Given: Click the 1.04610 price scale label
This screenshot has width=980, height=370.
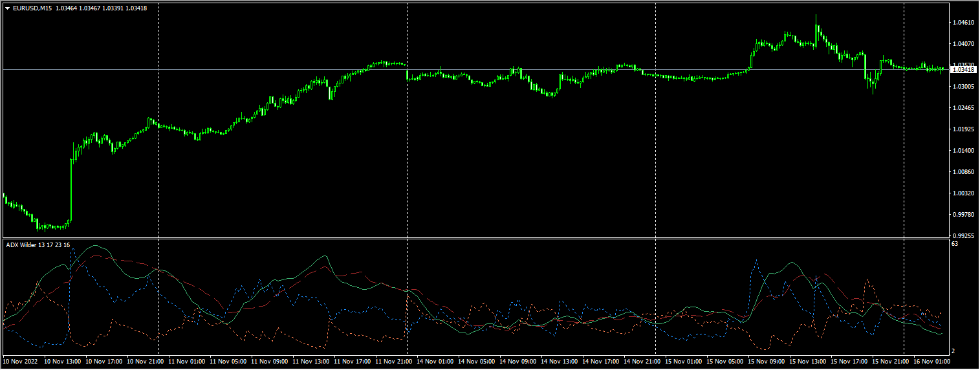Looking at the screenshot, I should (x=963, y=23).
